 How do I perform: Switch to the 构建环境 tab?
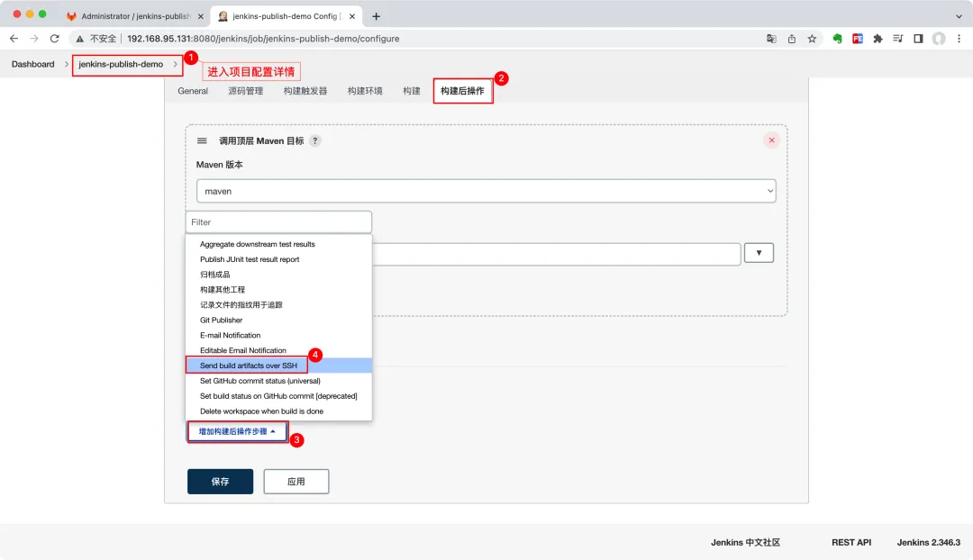pos(365,91)
